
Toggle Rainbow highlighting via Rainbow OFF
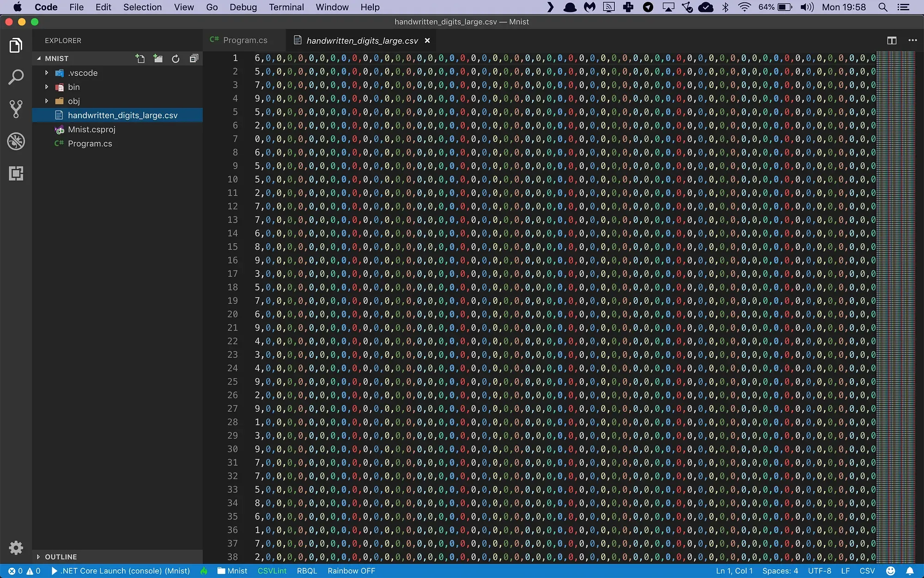click(x=351, y=571)
